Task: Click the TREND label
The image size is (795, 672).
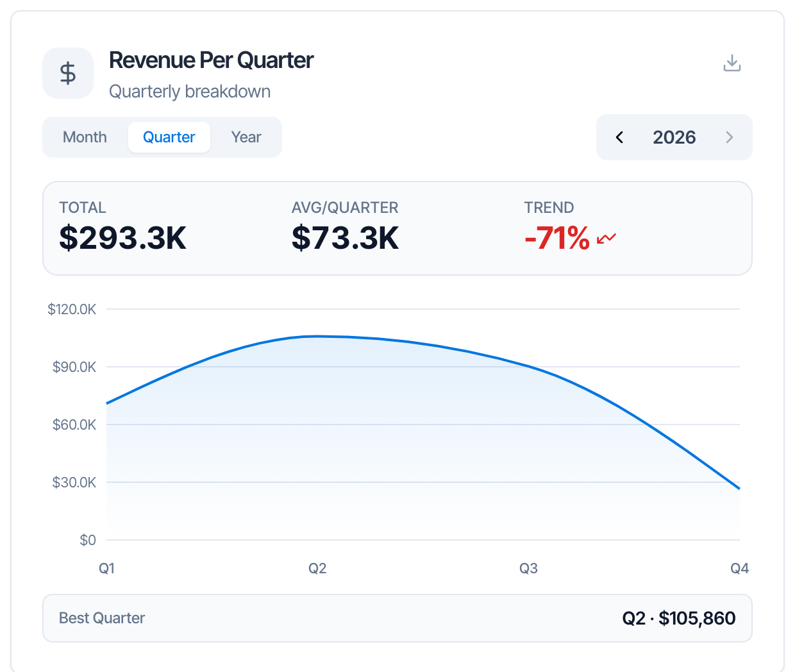Action: pos(549,208)
